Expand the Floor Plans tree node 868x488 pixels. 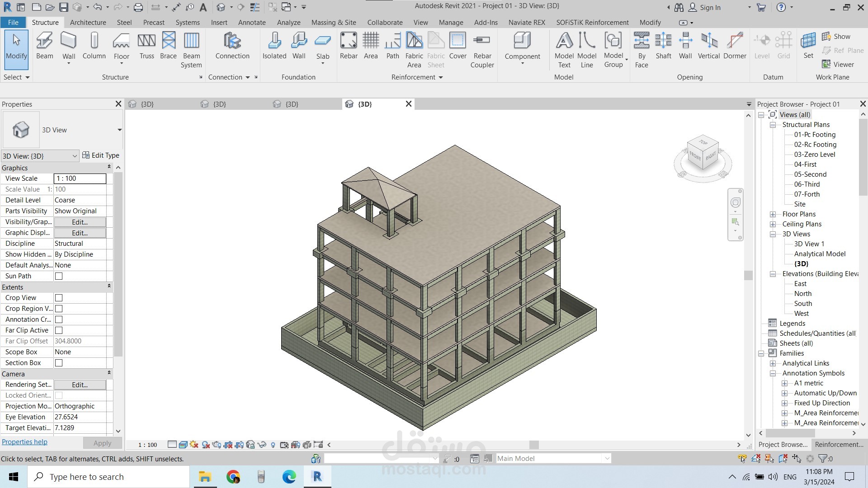[x=773, y=214]
